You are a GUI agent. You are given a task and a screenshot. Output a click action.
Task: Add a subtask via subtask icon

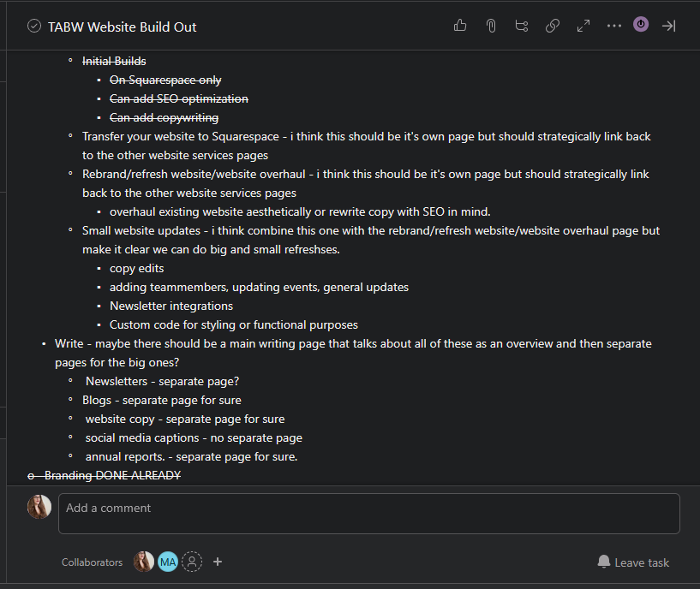(x=522, y=26)
